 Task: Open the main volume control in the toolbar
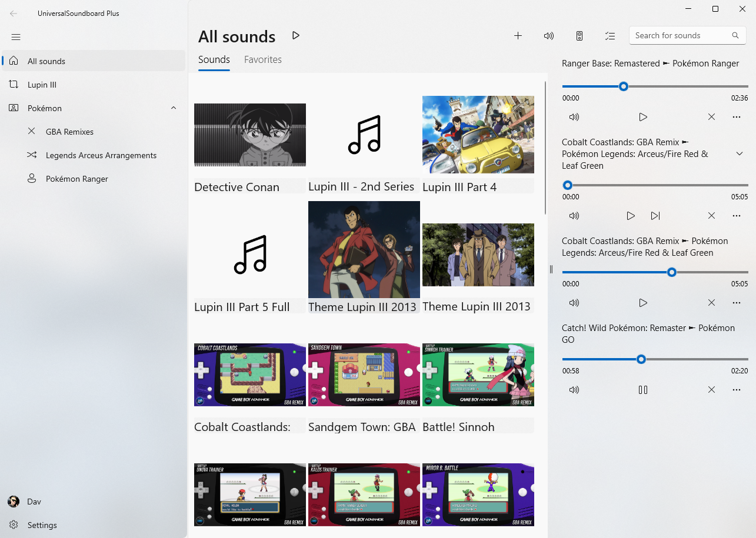(x=548, y=36)
